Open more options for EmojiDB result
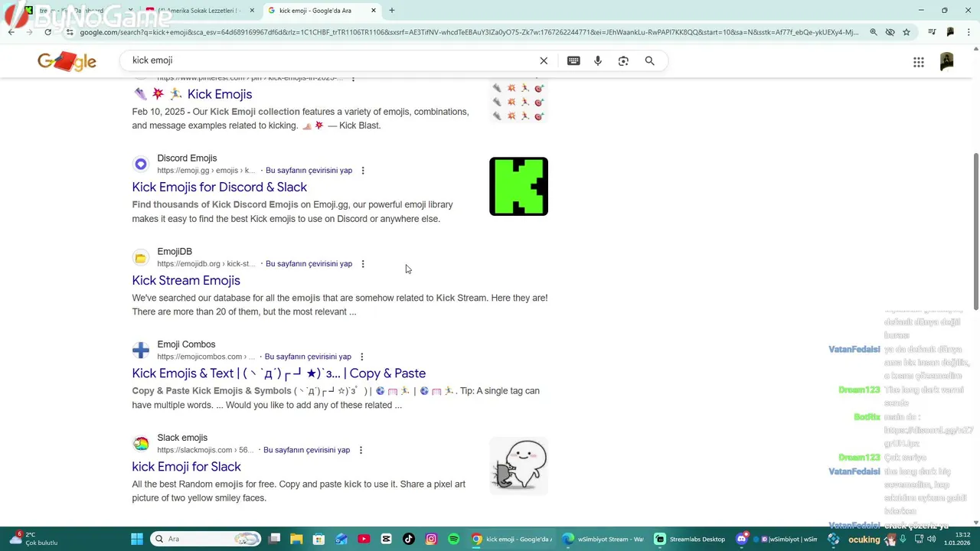Screen dimensions: 980x551 pyautogui.click(x=363, y=264)
